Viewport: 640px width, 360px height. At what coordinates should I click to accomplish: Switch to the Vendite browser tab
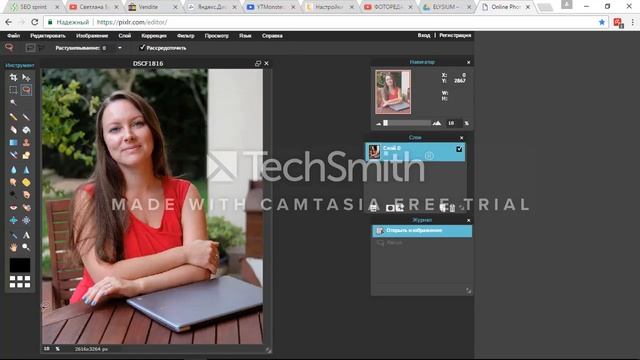pos(151,7)
